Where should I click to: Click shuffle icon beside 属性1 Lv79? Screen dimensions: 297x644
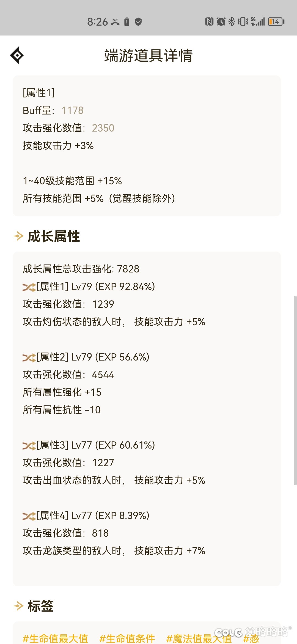29,287
